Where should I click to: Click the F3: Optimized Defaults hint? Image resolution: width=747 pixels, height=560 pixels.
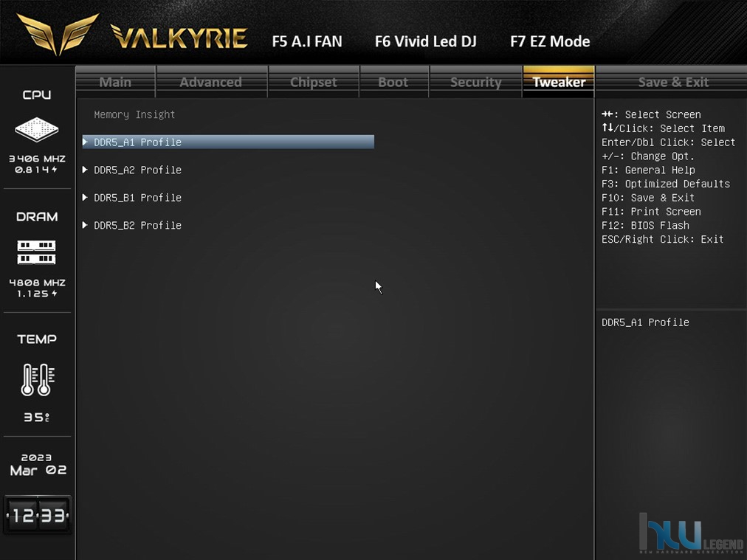[666, 184]
